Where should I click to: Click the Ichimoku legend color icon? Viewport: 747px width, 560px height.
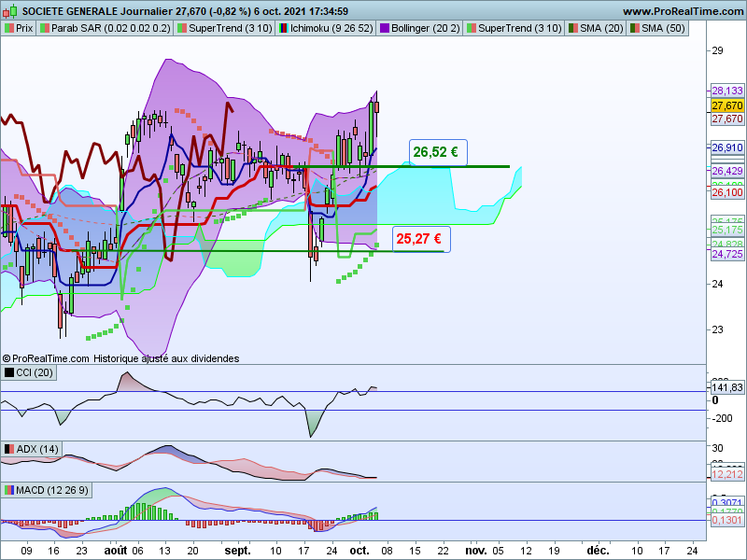pos(284,28)
